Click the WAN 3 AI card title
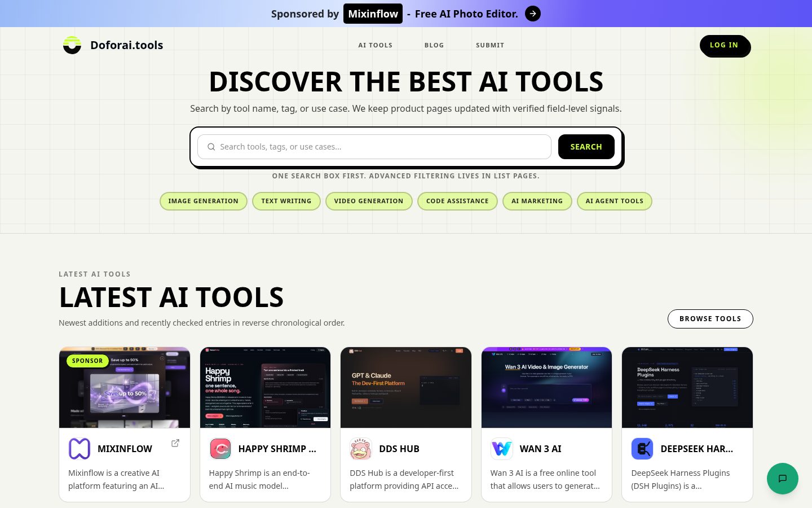812x508 pixels. coord(540,449)
